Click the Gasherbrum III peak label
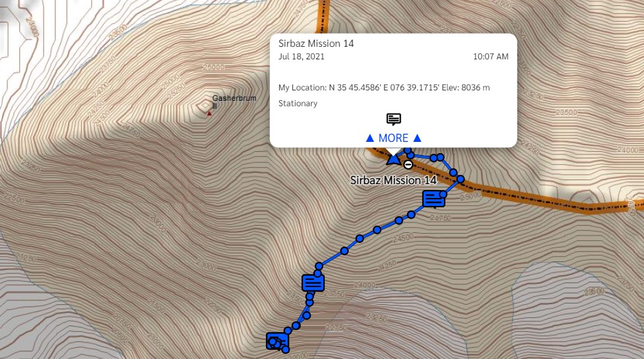 [234, 102]
